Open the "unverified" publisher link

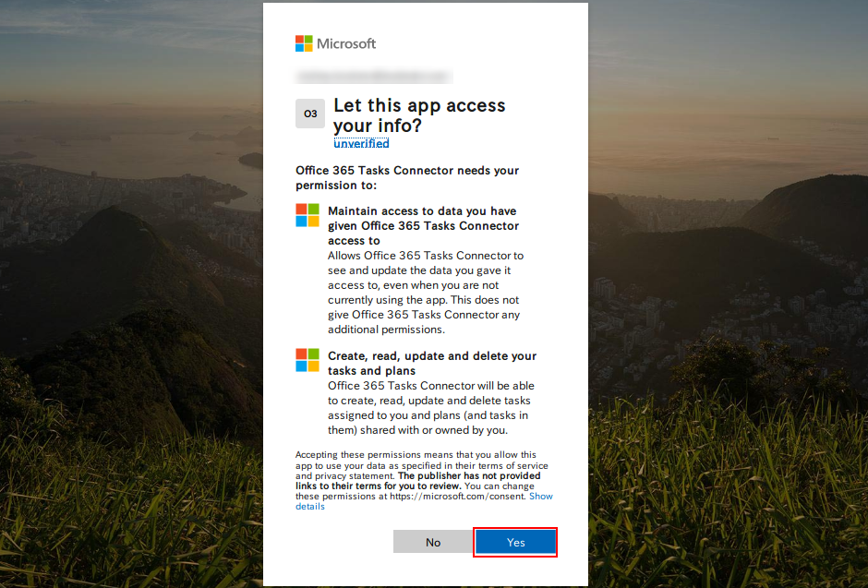(x=361, y=144)
